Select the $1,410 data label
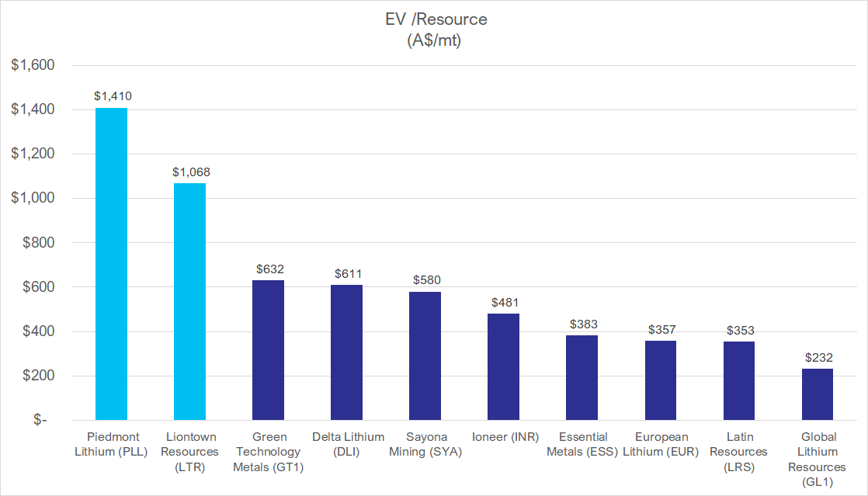Screen dimensions: 868x496 click(x=113, y=97)
